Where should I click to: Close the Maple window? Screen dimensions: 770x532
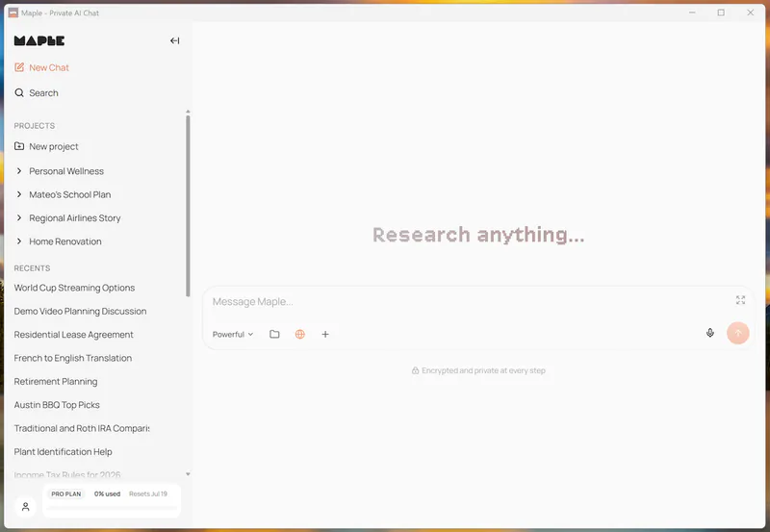751,13
